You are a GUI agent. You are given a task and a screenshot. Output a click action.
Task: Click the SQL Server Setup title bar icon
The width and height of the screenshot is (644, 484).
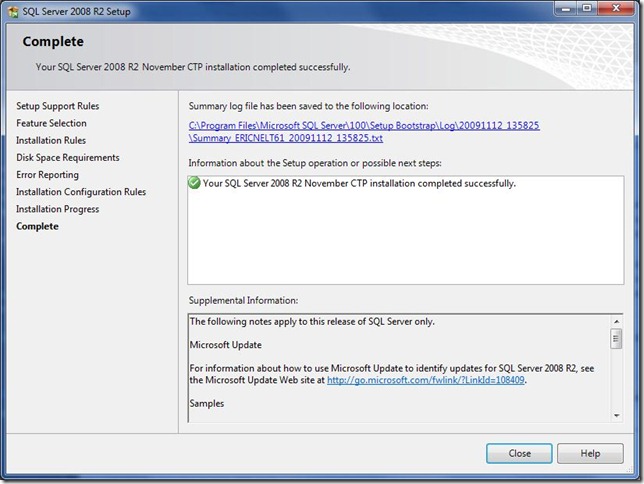13,12
